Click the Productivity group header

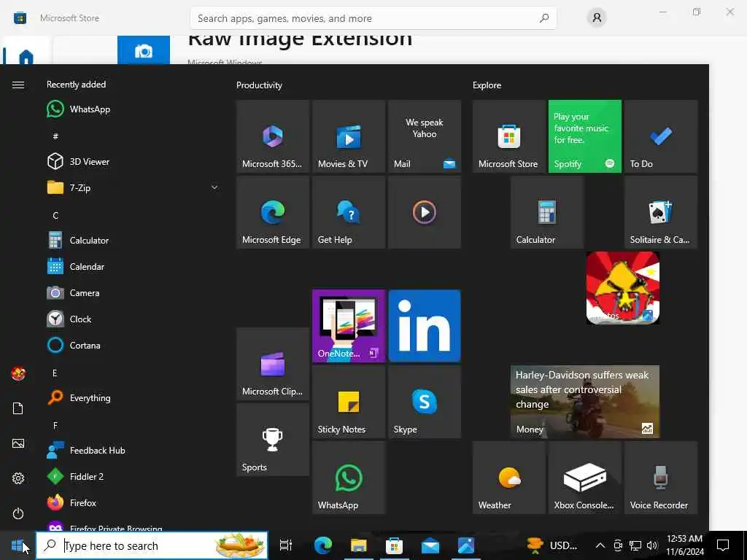pos(259,85)
